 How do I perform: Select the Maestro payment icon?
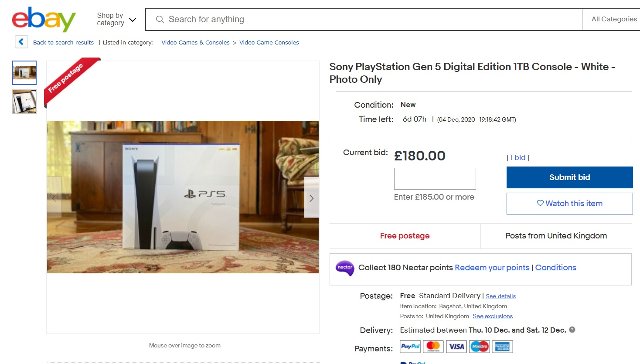[x=479, y=346]
